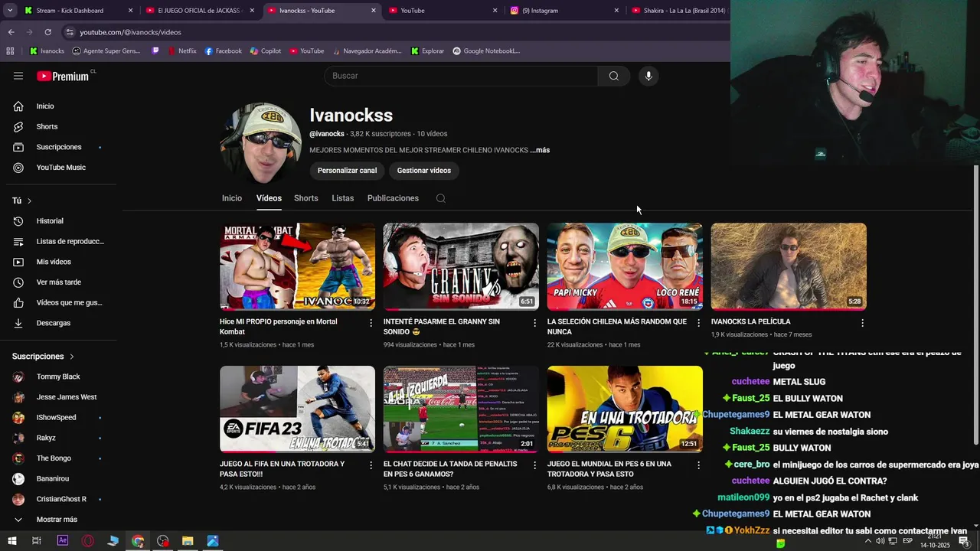980x551 pixels.
Task: Open the Windows Start menu
Action: point(11,541)
